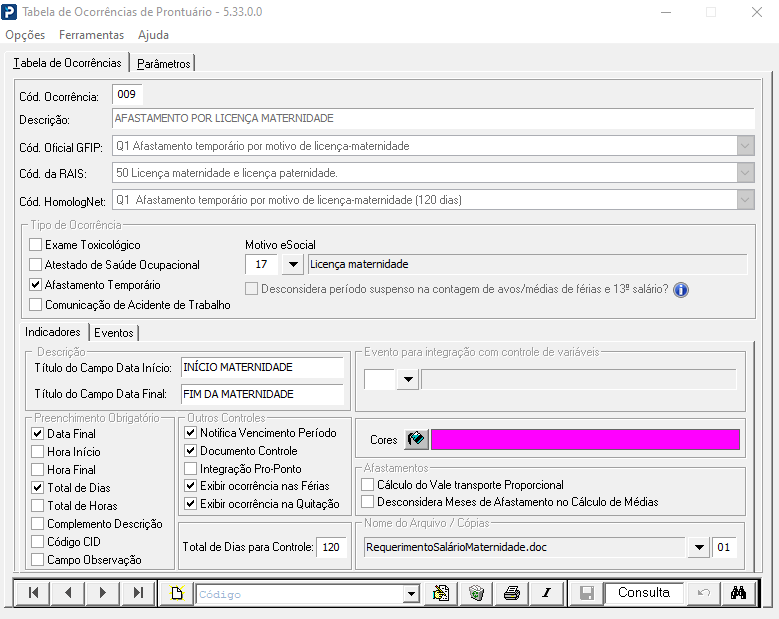Click Motivo eSocial code field 17

point(262,264)
